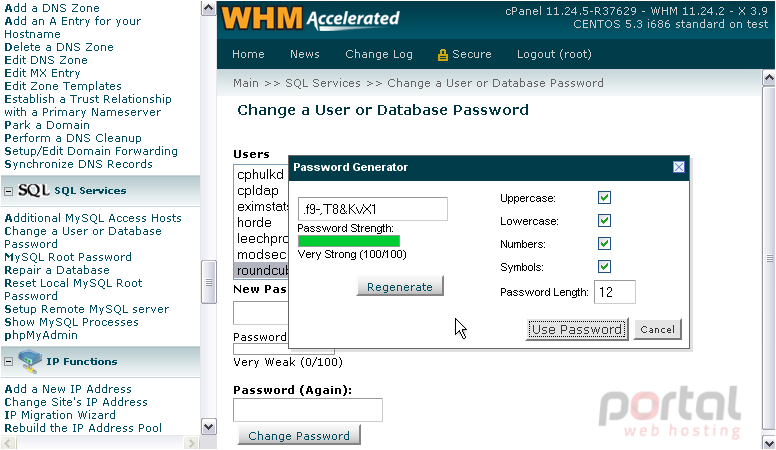Click the sidebar scroll-up arrow

[208, 8]
